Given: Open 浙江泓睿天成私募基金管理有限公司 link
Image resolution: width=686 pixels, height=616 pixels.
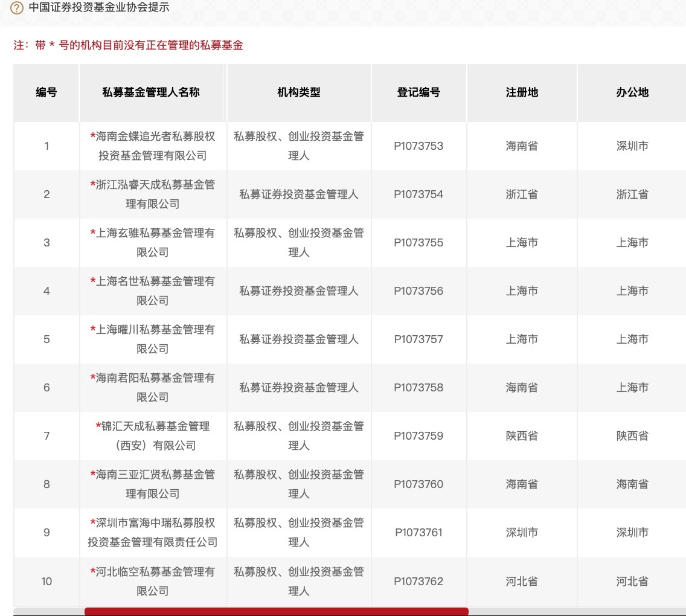Looking at the screenshot, I should pyautogui.click(x=153, y=194).
